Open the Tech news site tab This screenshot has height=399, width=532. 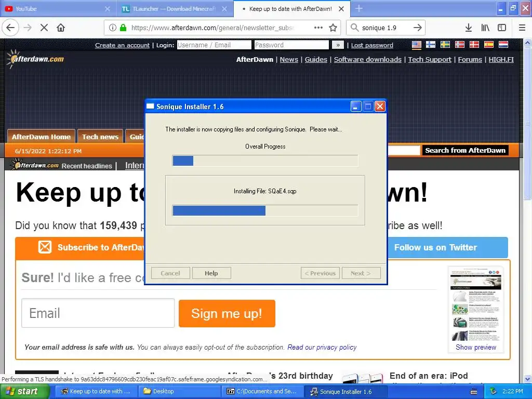click(x=100, y=137)
